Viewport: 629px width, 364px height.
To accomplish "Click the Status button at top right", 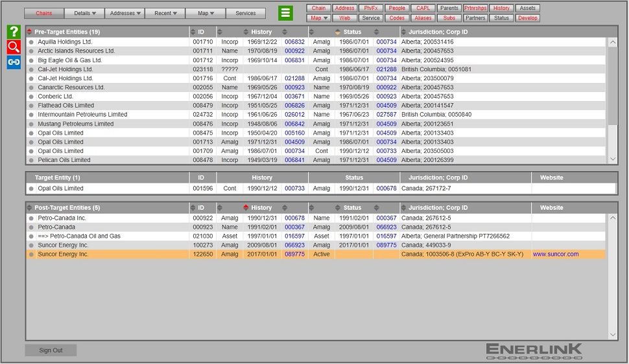I will pos(501,18).
